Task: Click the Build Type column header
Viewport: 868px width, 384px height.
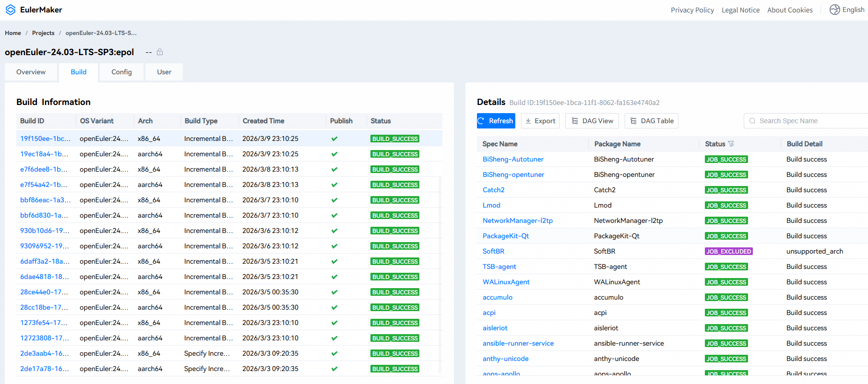Action: [x=201, y=121]
